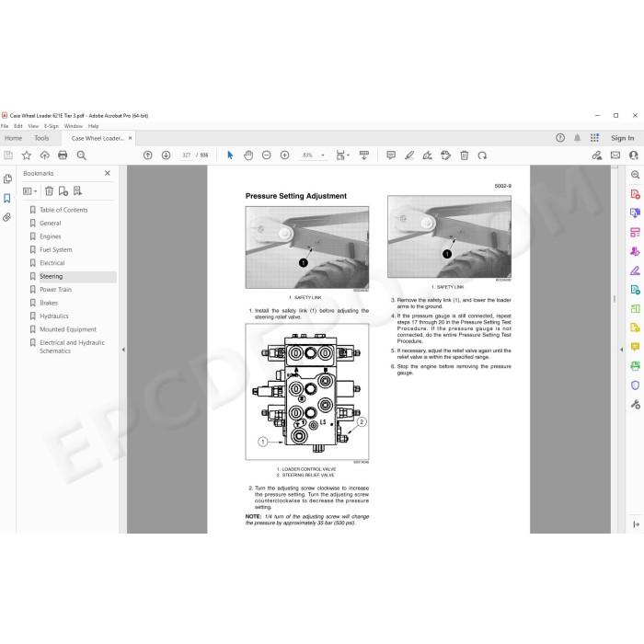Go to the Power Train bookmark
The image size is (644, 644).
click(55, 290)
